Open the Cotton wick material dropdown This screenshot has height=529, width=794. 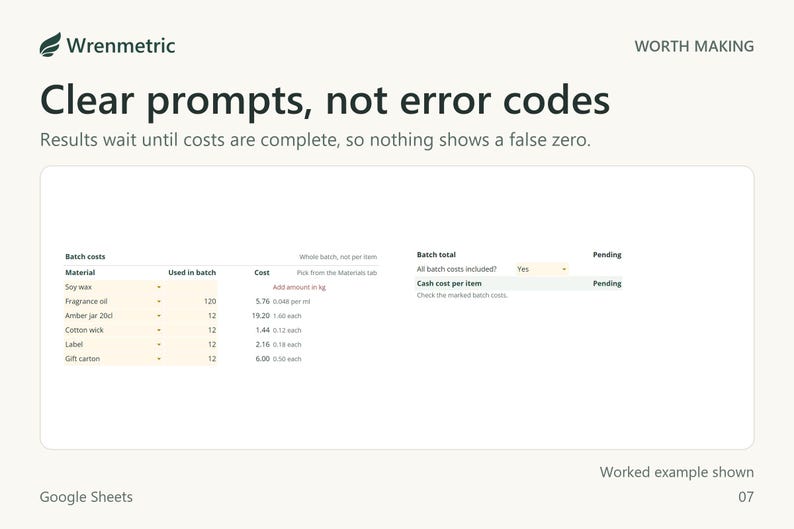(158, 330)
